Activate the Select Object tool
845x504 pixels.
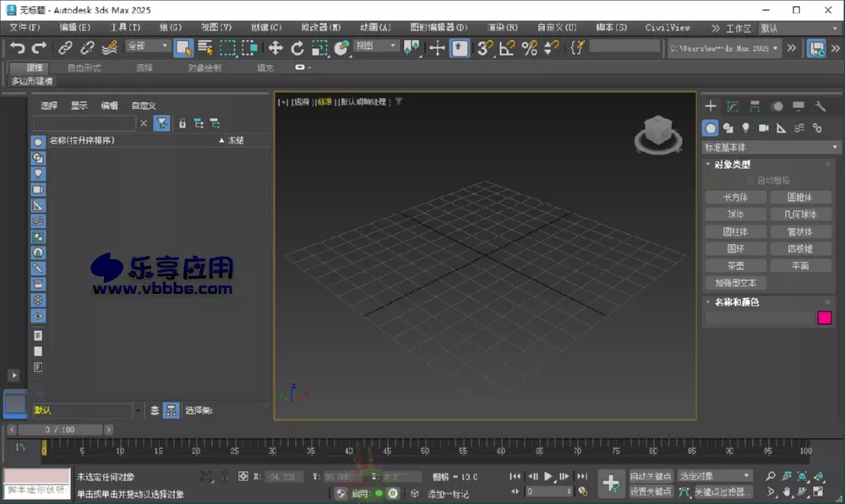183,48
